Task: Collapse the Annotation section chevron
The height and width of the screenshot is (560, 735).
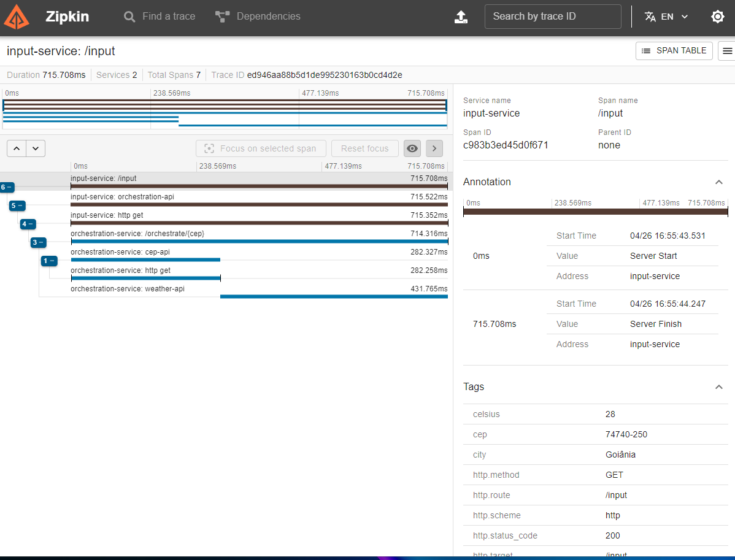Action: pyautogui.click(x=718, y=182)
